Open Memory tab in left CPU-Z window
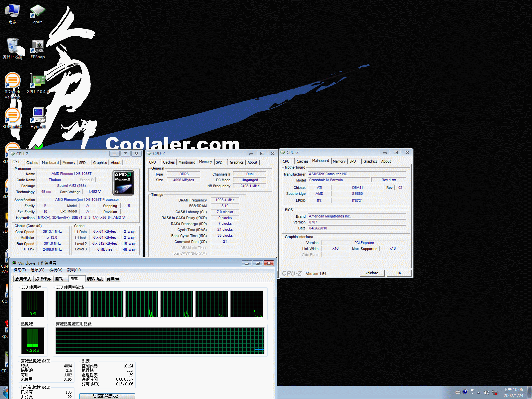The width and height of the screenshot is (532, 399). [x=69, y=163]
